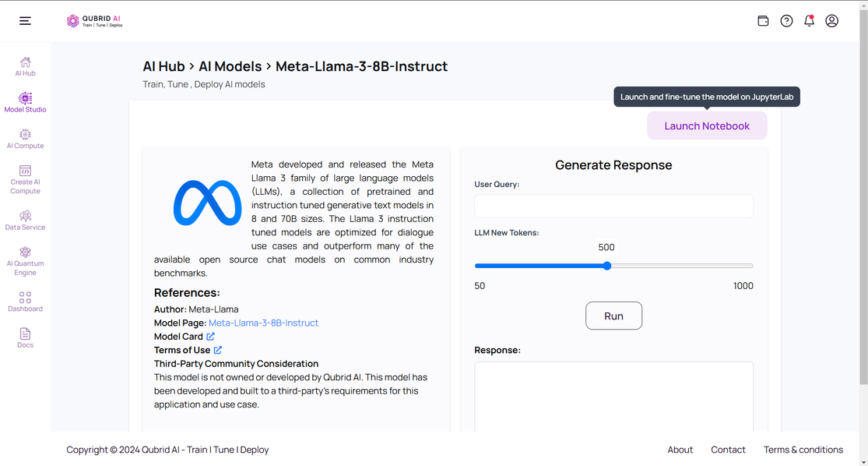Click the Generate Response heading
Screen dimensions: 868x466
pos(613,165)
